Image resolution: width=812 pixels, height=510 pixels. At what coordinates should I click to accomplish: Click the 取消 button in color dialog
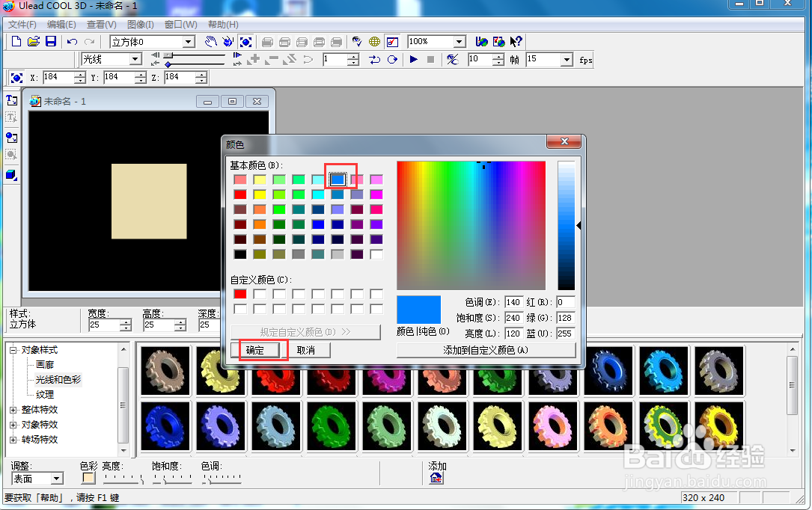pyautogui.click(x=305, y=350)
